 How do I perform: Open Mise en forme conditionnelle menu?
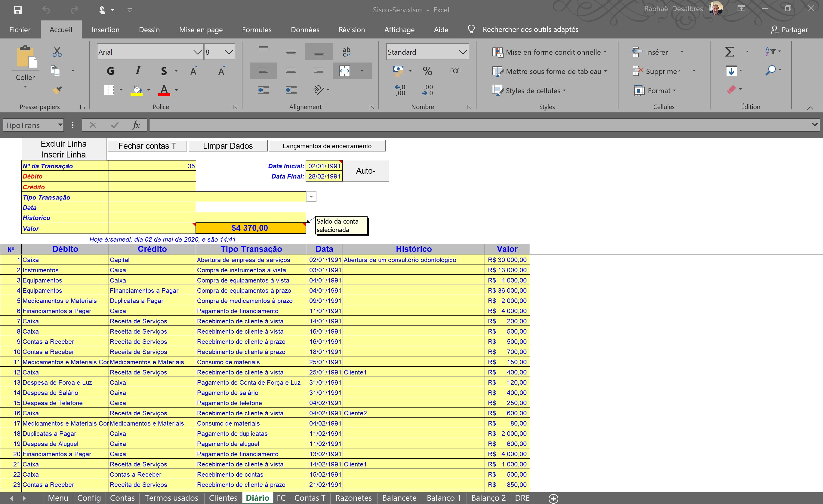tap(549, 52)
